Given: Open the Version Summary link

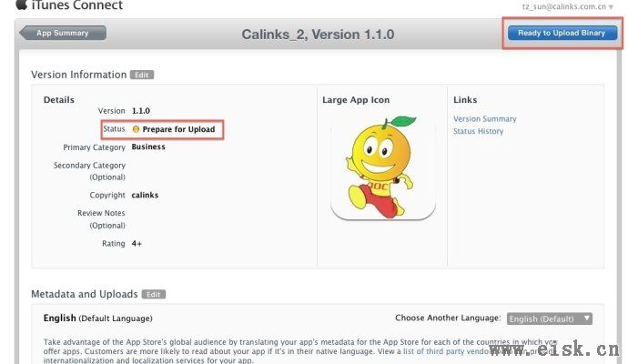Looking at the screenshot, I should (x=484, y=119).
